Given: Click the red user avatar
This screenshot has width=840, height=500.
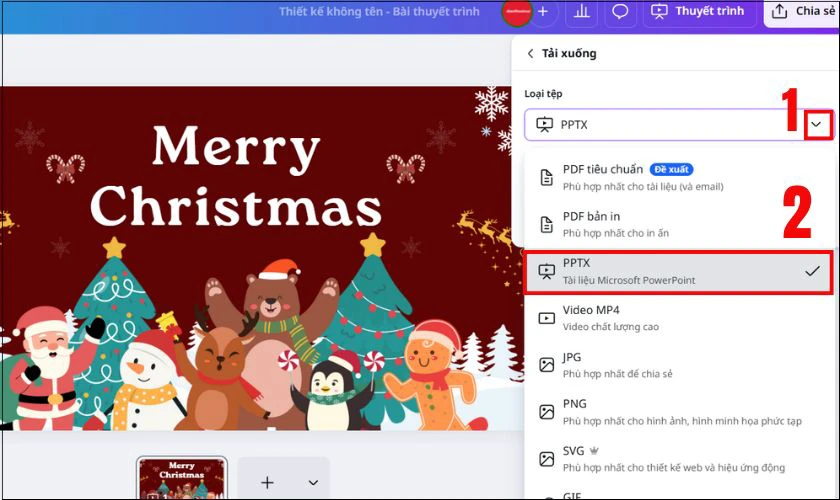Looking at the screenshot, I should coord(517,12).
